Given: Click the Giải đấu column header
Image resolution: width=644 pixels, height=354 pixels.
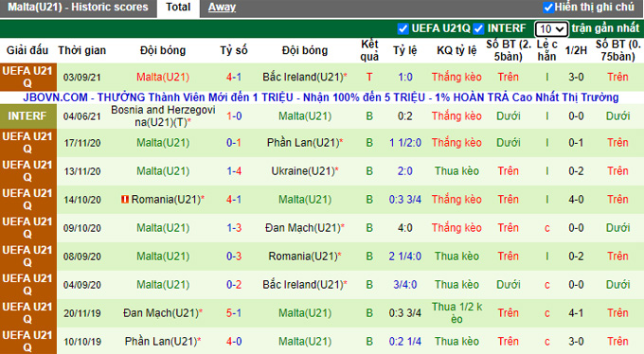Looking at the screenshot, I should (x=27, y=50).
